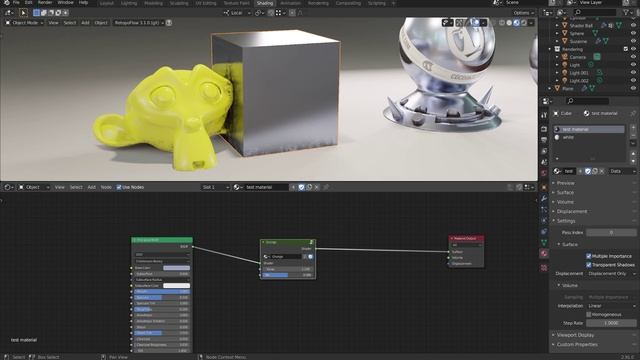Open the File menu
This screenshot has height=360, width=640.
point(16,2)
